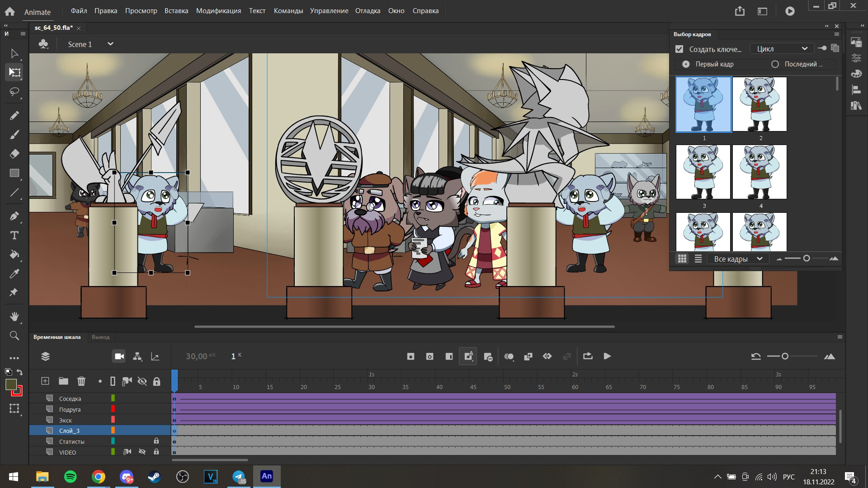Select the Text tool

click(x=14, y=235)
